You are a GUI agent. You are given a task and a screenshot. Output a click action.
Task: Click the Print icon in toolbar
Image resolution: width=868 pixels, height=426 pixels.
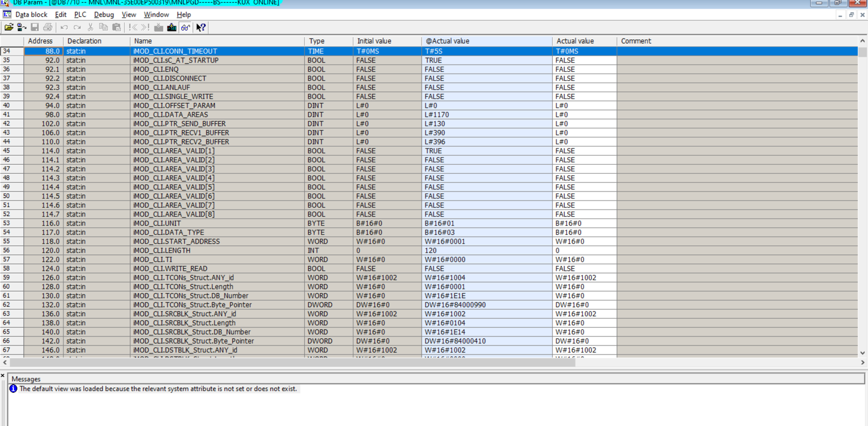(x=48, y=27)
